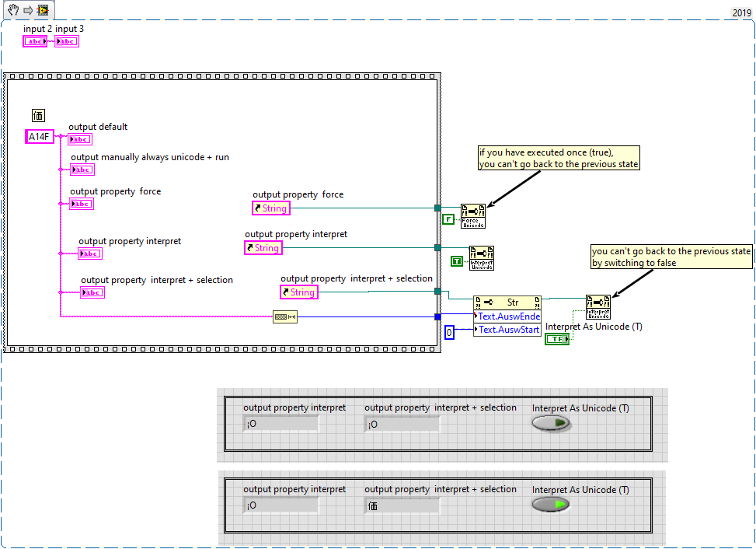Select the input 3 string terminal
The width and height of the screenshot is (756, 549).
point(67,41)
